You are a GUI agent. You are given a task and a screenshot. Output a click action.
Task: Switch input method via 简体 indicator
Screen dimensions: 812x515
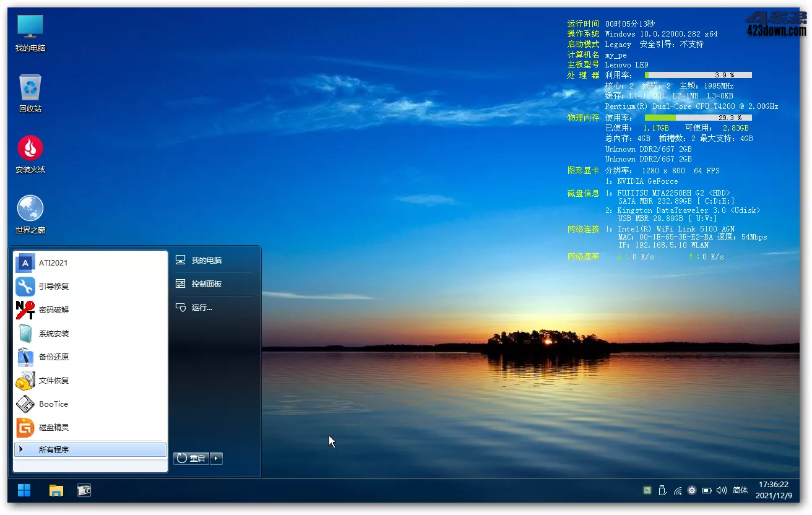740,491
